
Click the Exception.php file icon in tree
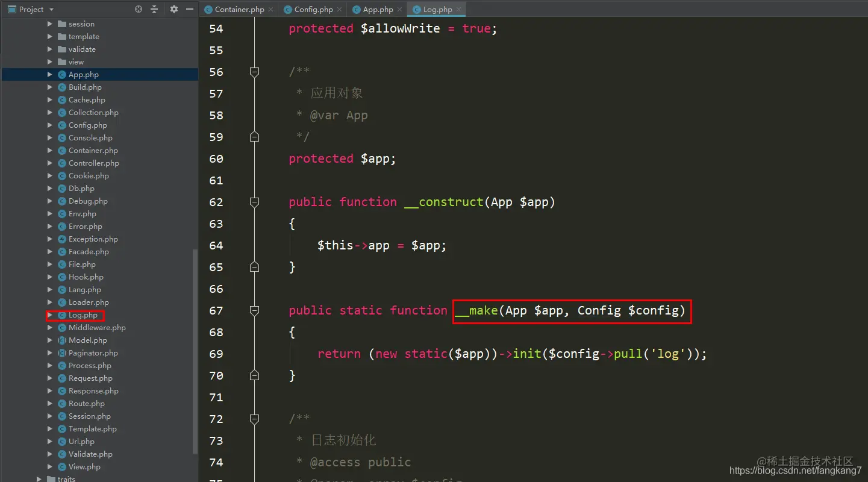(x=62, y=239)
